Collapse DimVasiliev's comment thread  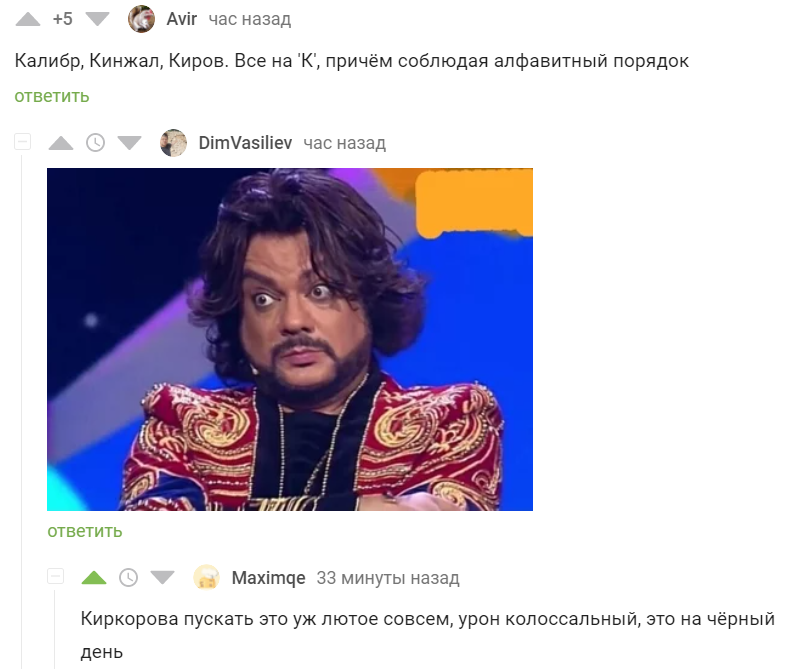tap(23, 142)
